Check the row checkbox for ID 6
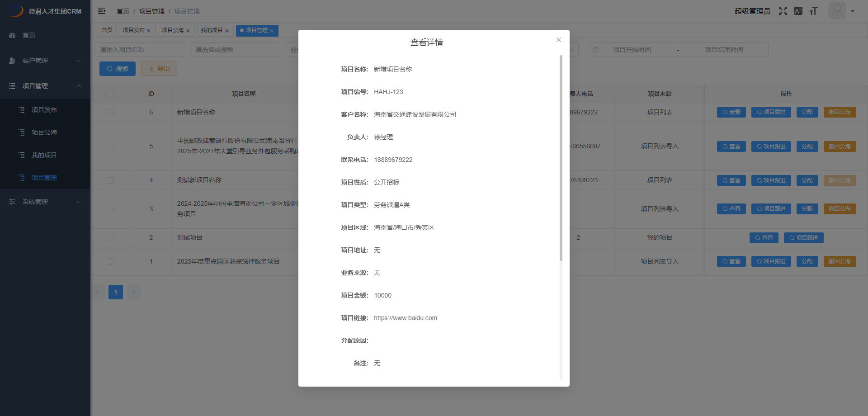The width and height of the screenshot is (868, 416). click(x=111, y=112)
